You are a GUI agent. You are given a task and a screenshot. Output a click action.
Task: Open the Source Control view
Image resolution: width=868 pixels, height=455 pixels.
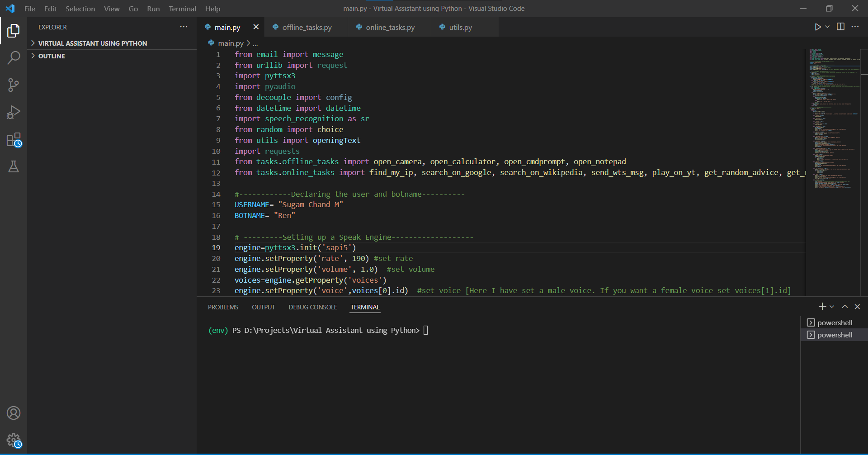tap(14, 85)
